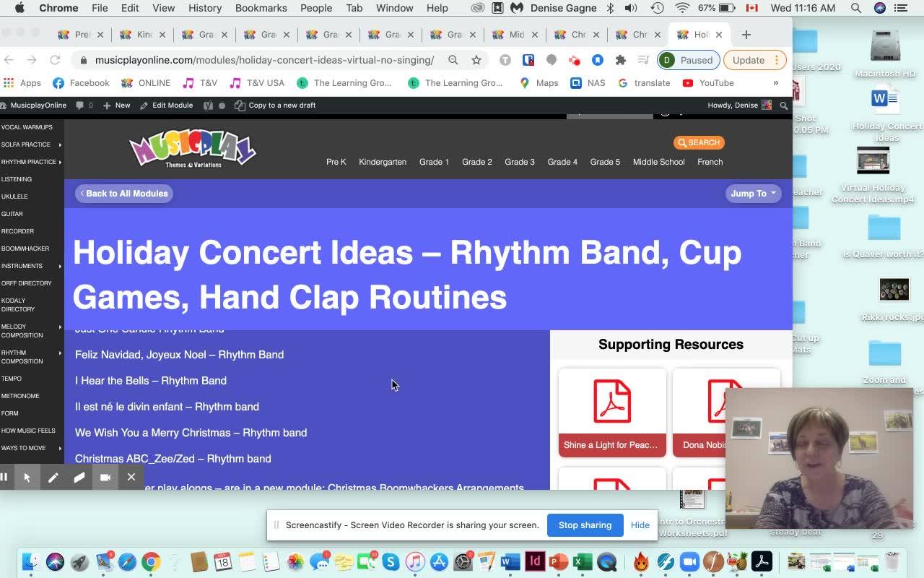Launch Finder from the Dock
Viewport: 924px width, 578px height.
click(x=31, y=561)
